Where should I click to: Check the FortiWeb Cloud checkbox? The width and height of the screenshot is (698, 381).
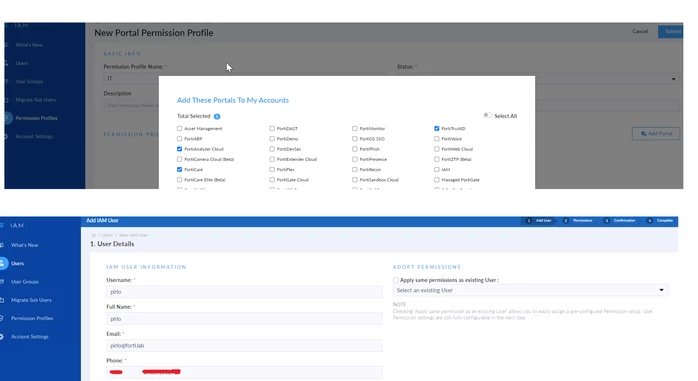[x=437, y=149]
